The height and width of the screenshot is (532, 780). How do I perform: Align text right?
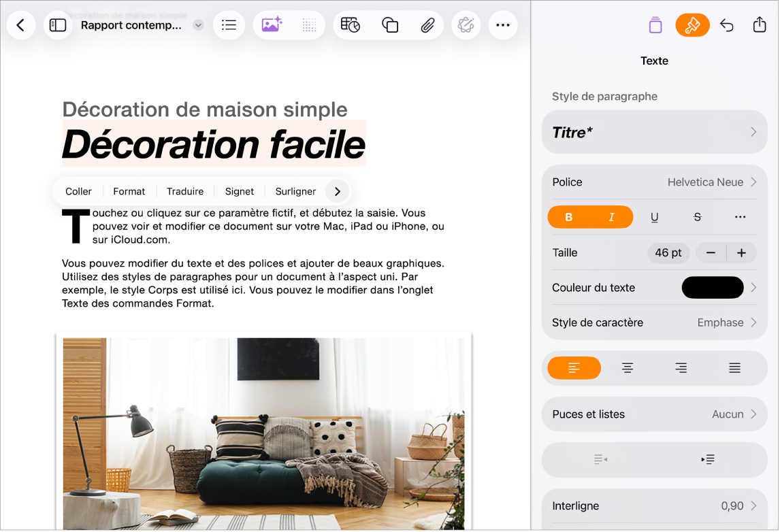click(x=681, y=369)
